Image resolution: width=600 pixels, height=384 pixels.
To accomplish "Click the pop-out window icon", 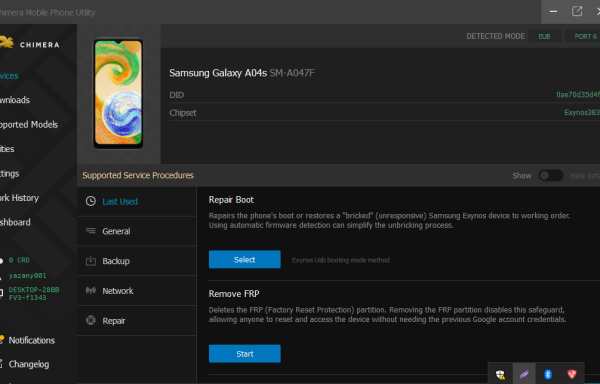I will pos(577,11).
